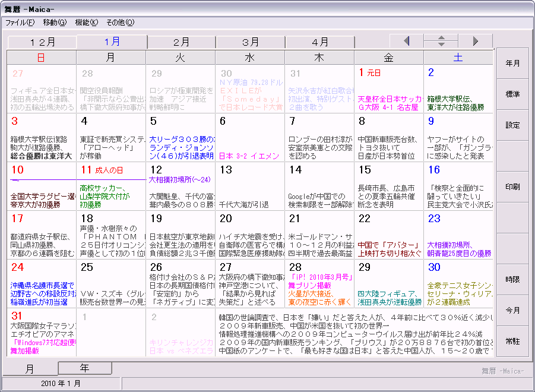Select the January 25 day cell

111,284
